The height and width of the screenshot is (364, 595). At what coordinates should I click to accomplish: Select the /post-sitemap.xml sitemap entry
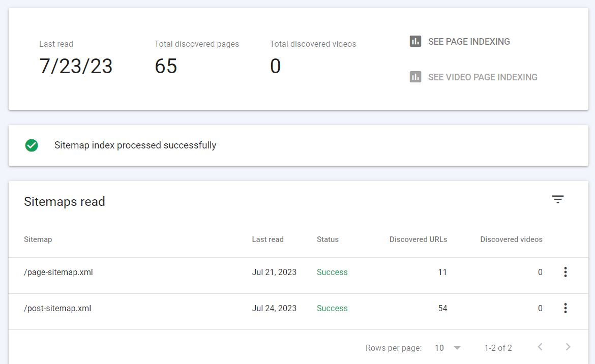pos(57,309)
